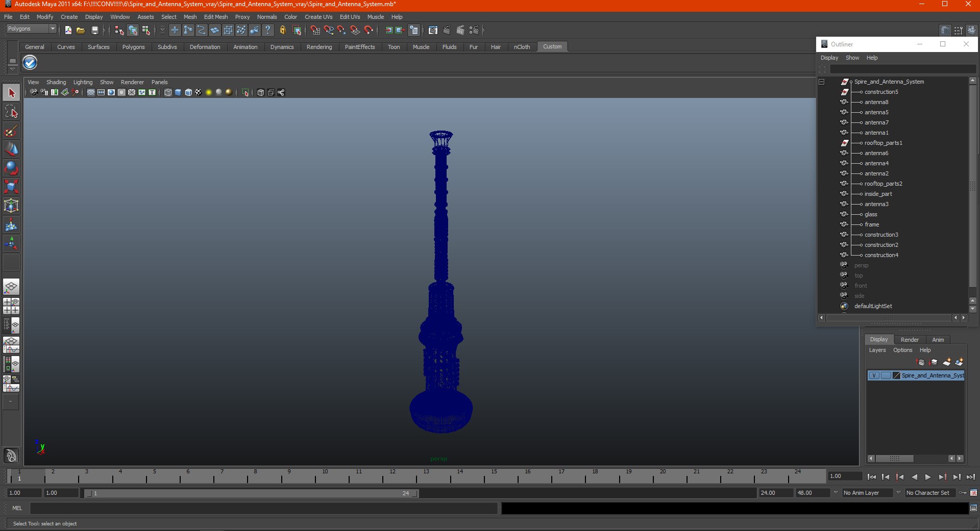Viewport: 980px width, 531px height.
Task: Choose the Paint Selection tool
Action: click(x=11, y=131)
